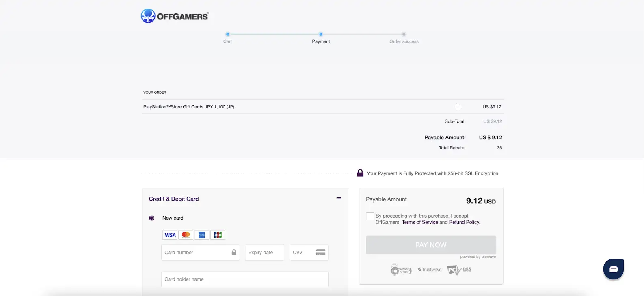Screen dimensions: 644x296
Task: Click the quantity 1 badge
Action: (458, 107)
